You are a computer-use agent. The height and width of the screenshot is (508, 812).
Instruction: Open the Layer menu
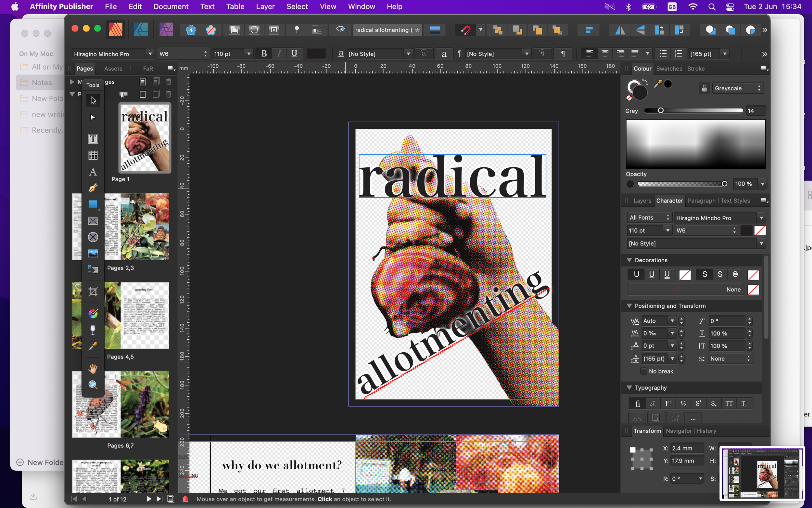point(265,7)
